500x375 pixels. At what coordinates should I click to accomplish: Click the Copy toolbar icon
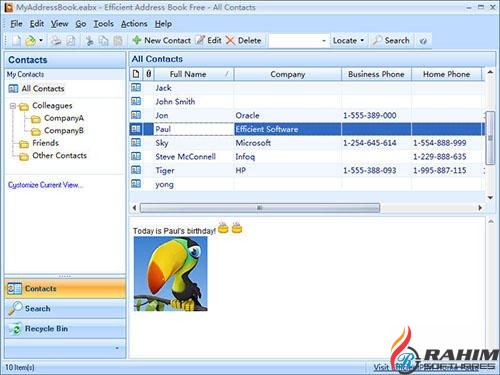coord(104,41)
